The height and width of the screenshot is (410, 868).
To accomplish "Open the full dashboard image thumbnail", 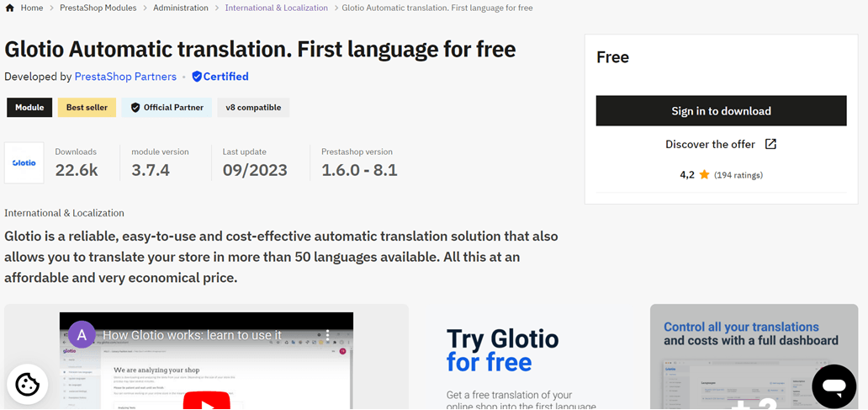I will (754, 357).
